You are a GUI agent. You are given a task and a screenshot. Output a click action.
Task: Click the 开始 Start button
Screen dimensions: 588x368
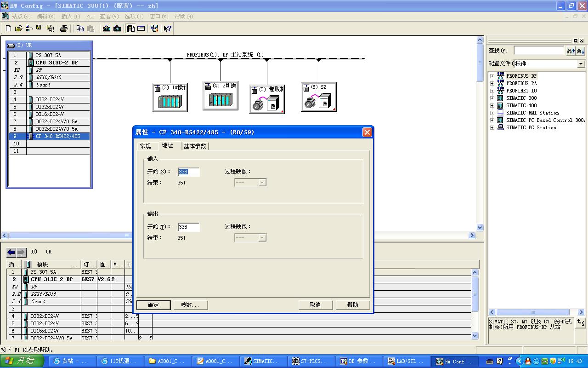click(22, 361)
